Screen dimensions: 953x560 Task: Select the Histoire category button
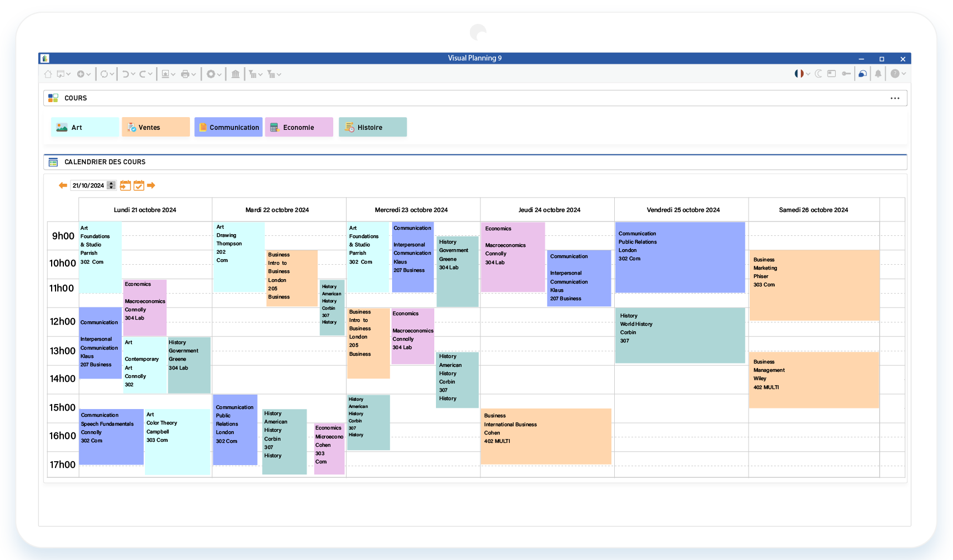pos(373,127)
